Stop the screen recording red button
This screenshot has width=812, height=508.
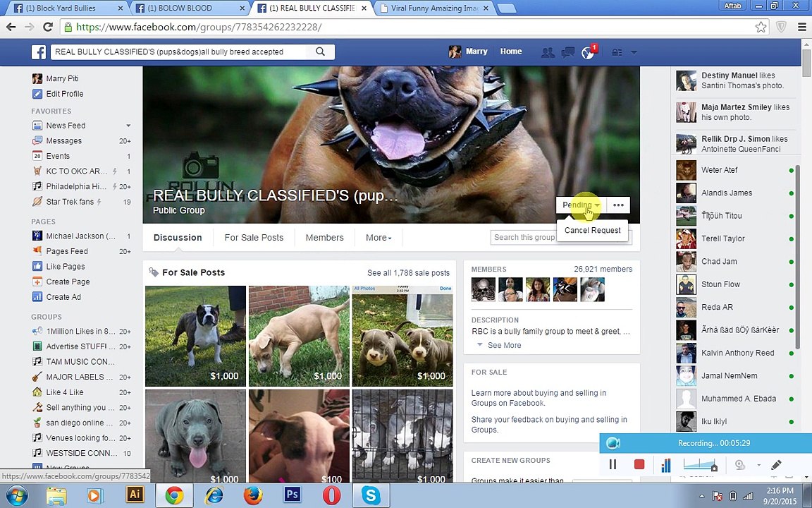coord(639,464)
